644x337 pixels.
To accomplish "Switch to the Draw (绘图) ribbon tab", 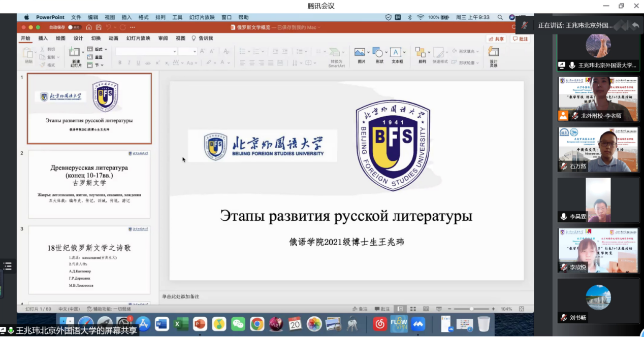I will (x=60, y=39).
